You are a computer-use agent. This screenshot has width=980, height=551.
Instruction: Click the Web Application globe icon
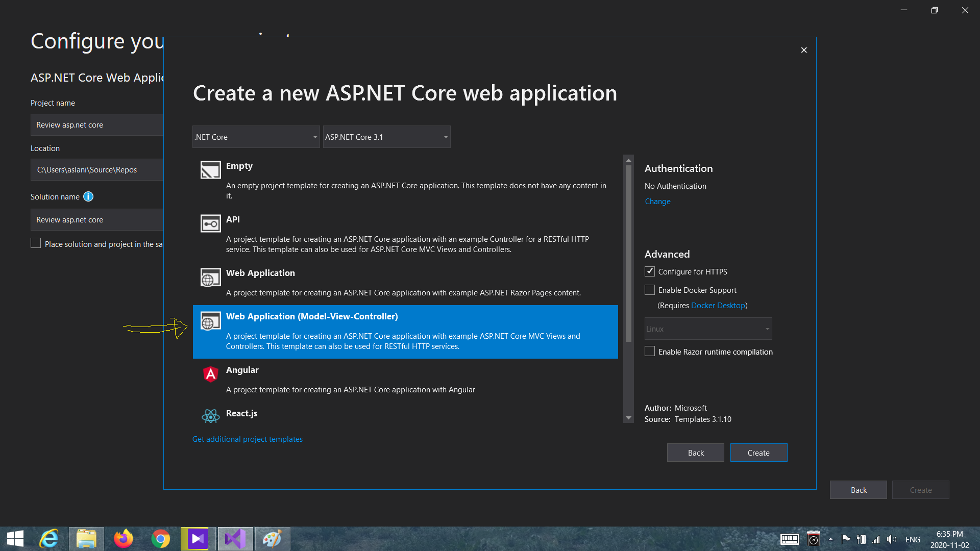click(210, 277)
